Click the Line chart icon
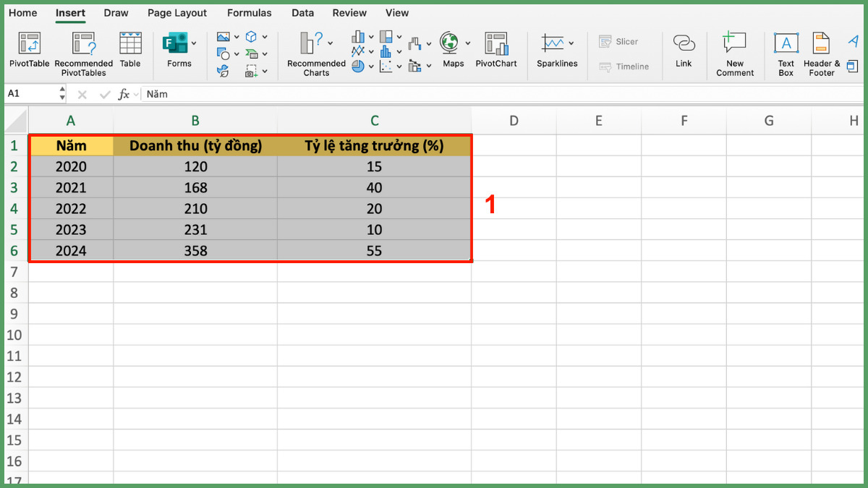The width and height of the screenshot is (868, 488). tap(358, 51)
